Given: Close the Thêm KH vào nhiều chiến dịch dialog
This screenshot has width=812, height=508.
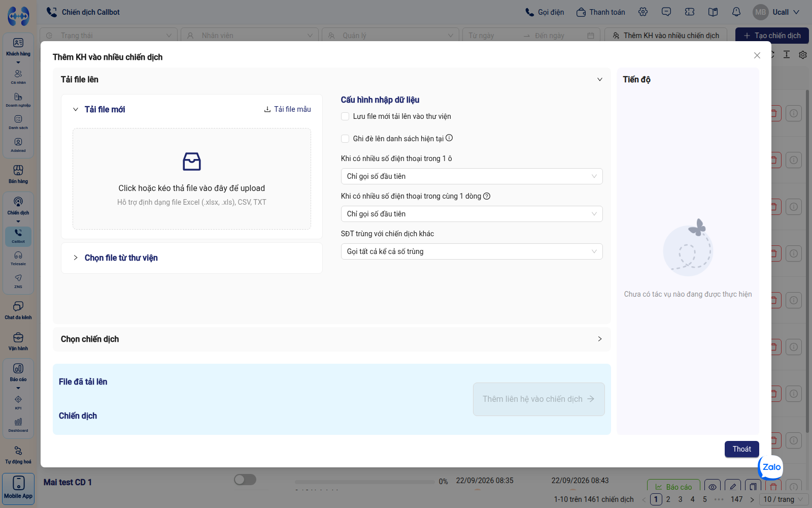Looking at the screenshot, I should click(757, 55).
